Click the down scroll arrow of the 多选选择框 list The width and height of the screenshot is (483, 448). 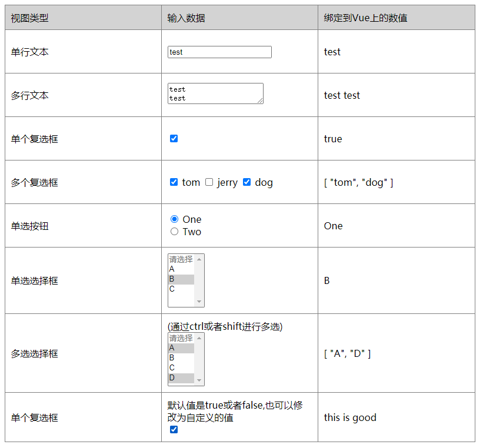click(199, 380)
